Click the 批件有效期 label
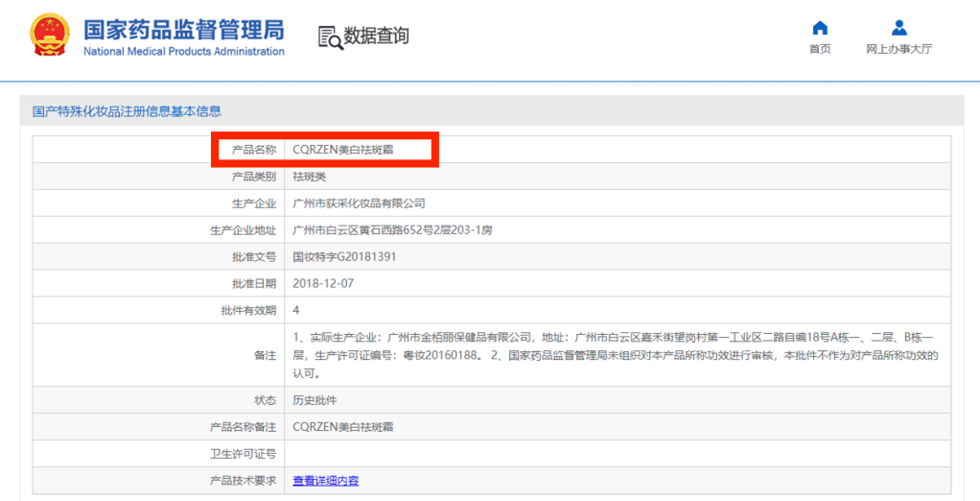980x501 pixels. 248,310
